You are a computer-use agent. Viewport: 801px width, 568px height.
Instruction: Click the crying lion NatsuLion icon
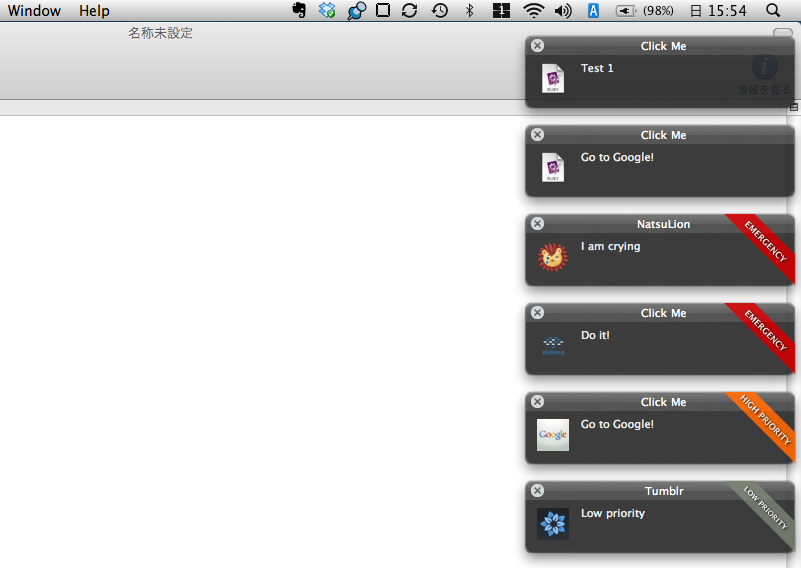pyautogui.click(x=553, y=257)
